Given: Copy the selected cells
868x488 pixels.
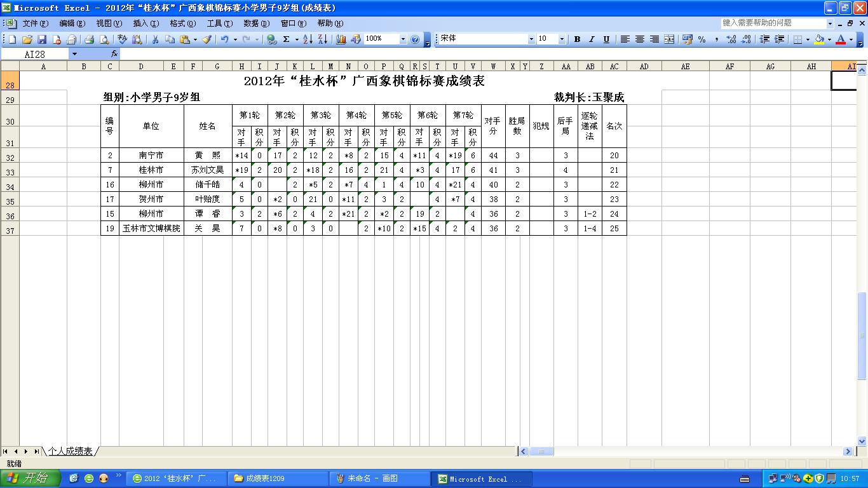Looking at the screenshot, I should [x=170, y=39].
